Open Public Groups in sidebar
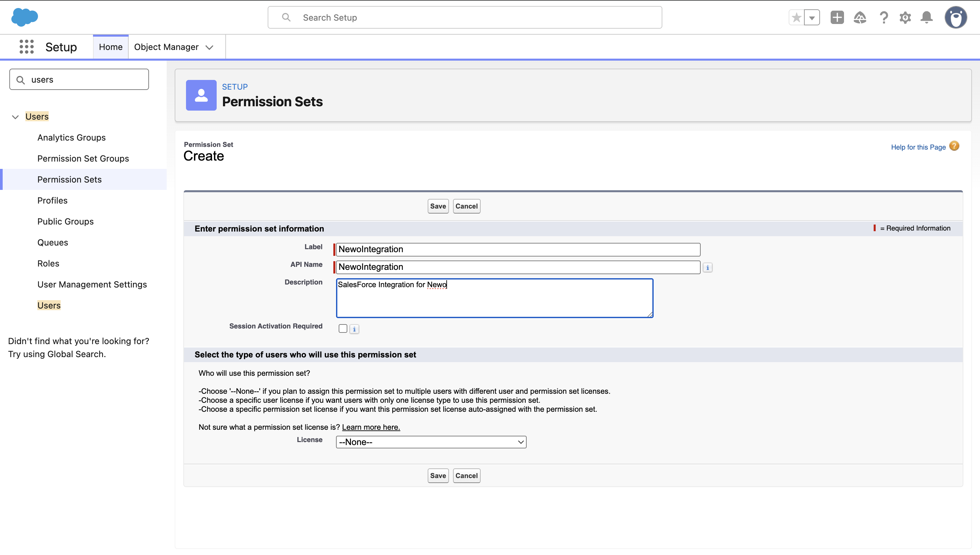The image size is (980, 555). (x=65, y=221)
